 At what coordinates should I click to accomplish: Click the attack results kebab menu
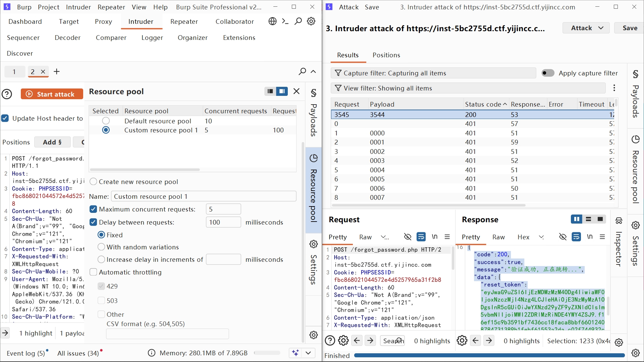point(614,88)
